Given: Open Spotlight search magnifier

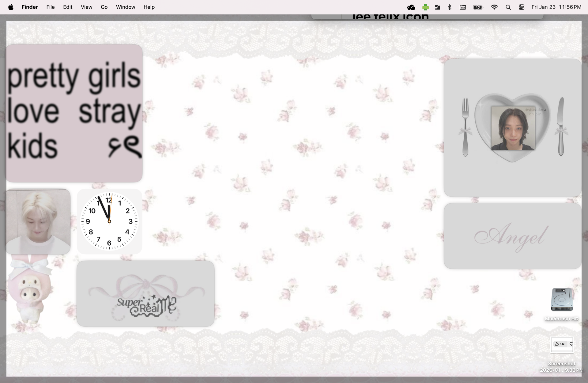Looking at the screenshot, I should coord(508,7).
